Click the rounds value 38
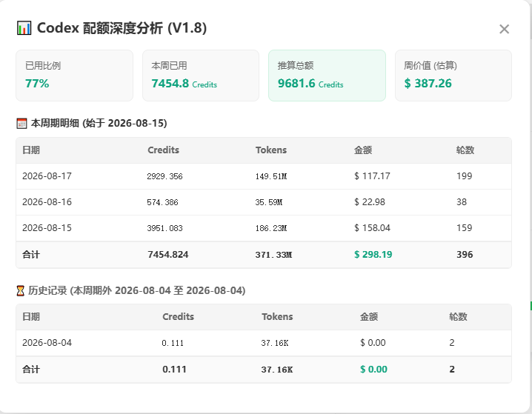532x414 pixels. point(462,202)
